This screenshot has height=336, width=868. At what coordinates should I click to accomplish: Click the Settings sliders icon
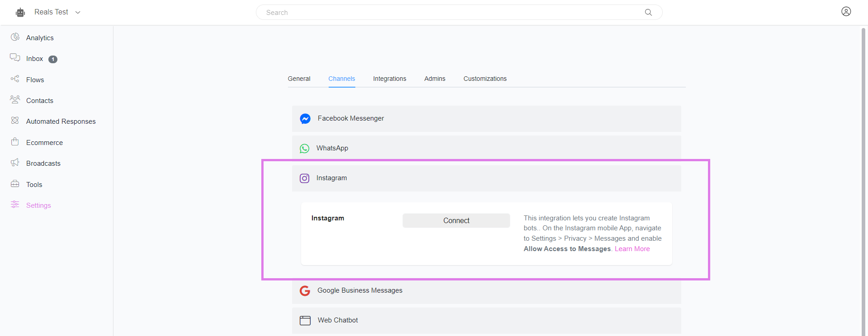[x=15, y=204]
